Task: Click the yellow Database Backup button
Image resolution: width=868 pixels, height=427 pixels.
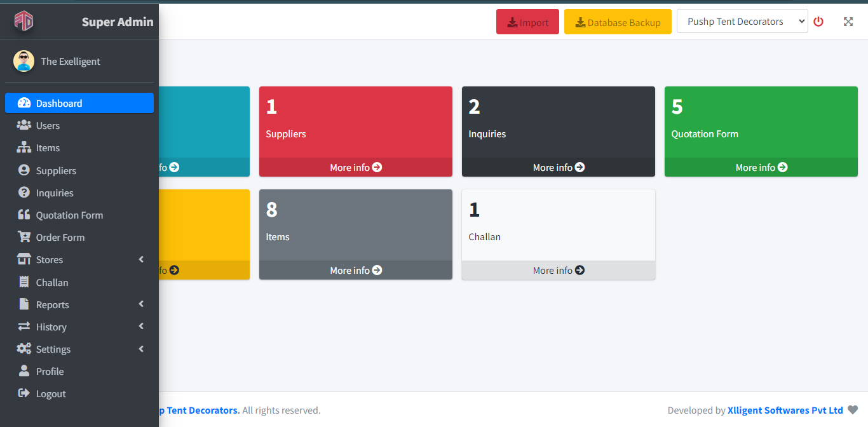Action: 617,22
